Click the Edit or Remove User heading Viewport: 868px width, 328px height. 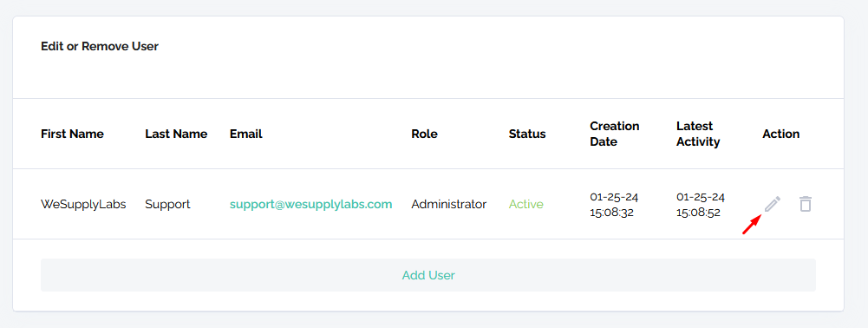pos(100,47)
